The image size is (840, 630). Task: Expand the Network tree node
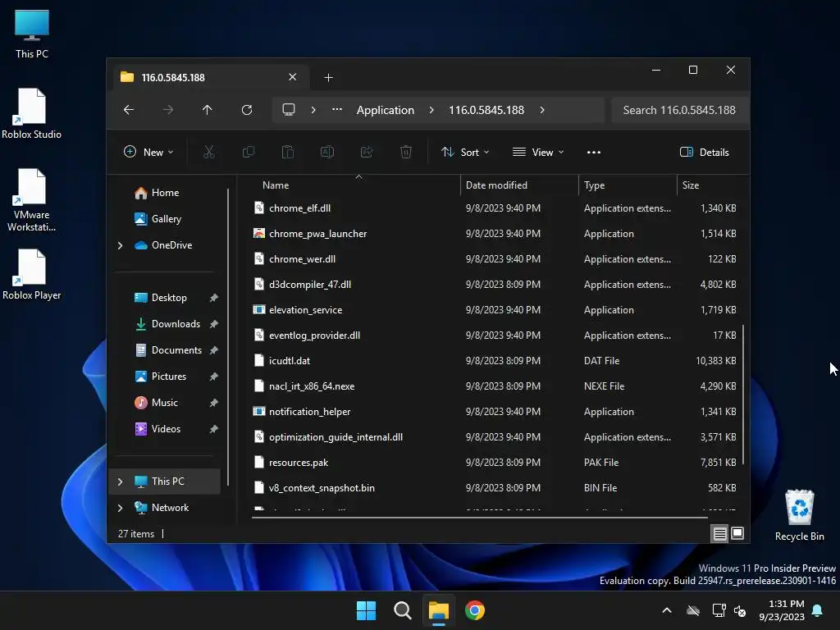(120, 508)
